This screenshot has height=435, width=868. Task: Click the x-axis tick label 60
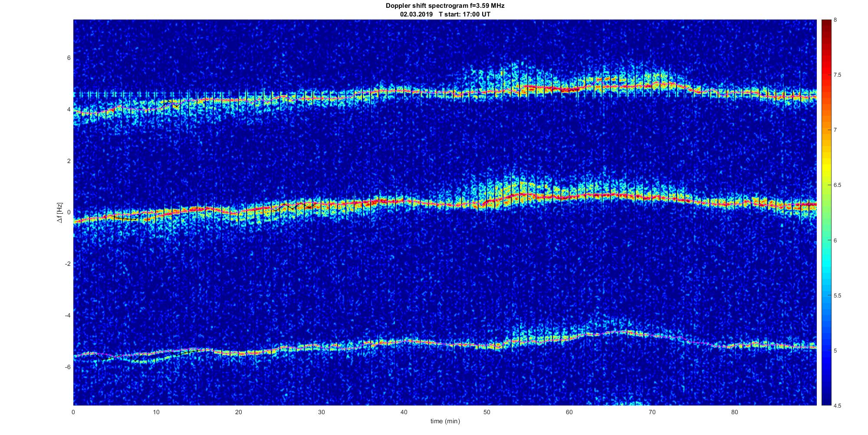click(569, 412)
